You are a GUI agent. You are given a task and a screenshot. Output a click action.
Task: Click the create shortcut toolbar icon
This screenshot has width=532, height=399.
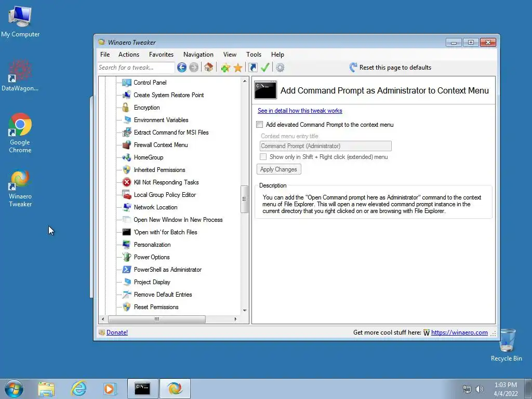click(253, 68)
